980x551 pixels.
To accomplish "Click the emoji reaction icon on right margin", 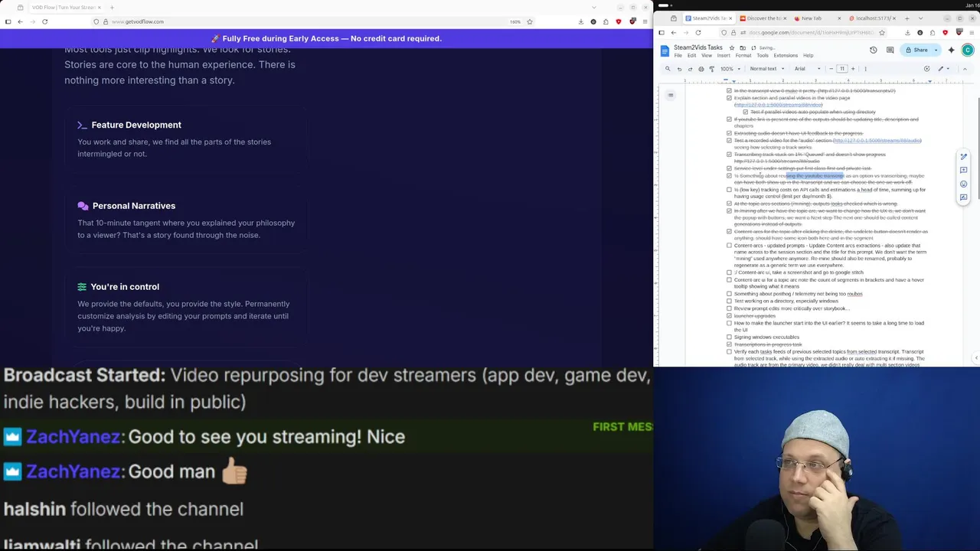I will click(963, 184).
